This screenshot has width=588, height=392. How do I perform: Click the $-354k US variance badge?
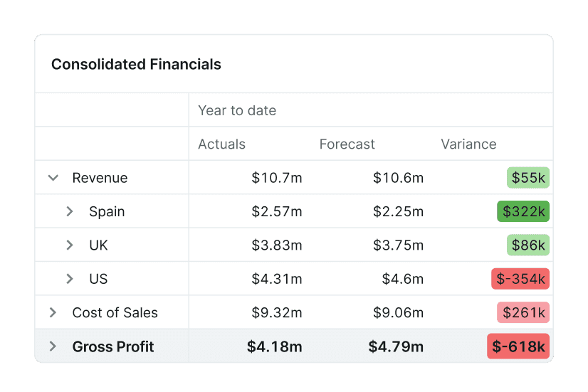point(520,279)
